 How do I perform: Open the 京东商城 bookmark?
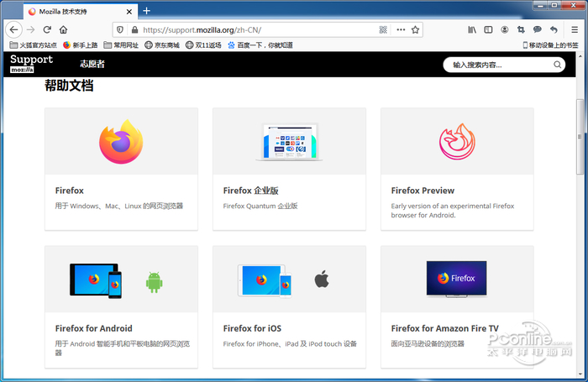162,45
